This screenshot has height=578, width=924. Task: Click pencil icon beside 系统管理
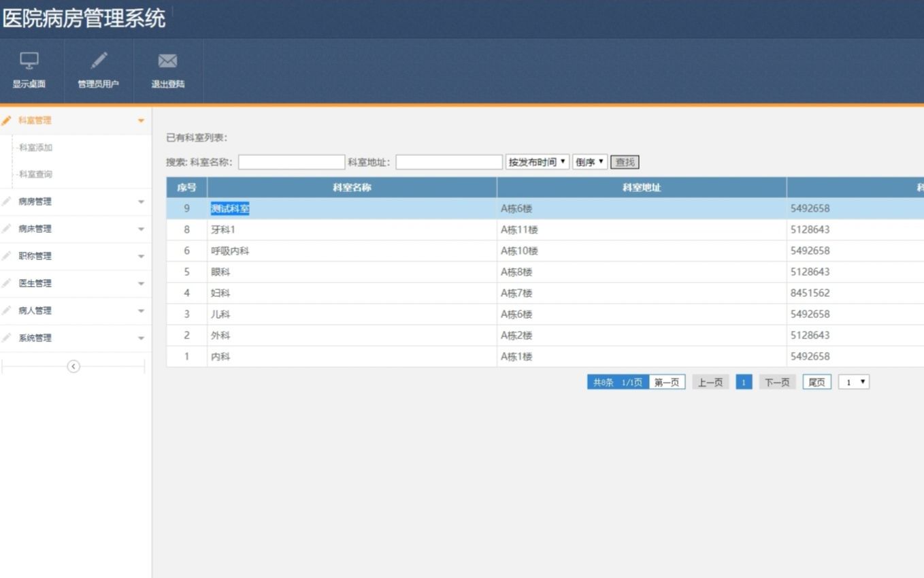pyautogui.click(x=7, y=338)
